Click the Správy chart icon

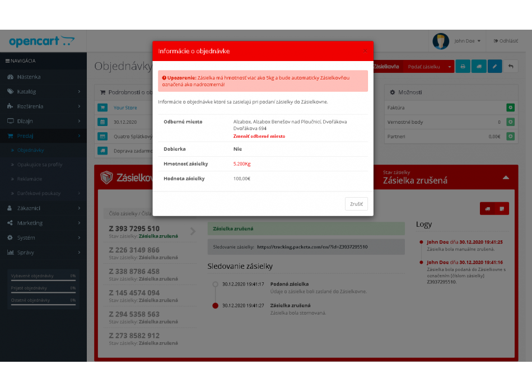(10, 253)
